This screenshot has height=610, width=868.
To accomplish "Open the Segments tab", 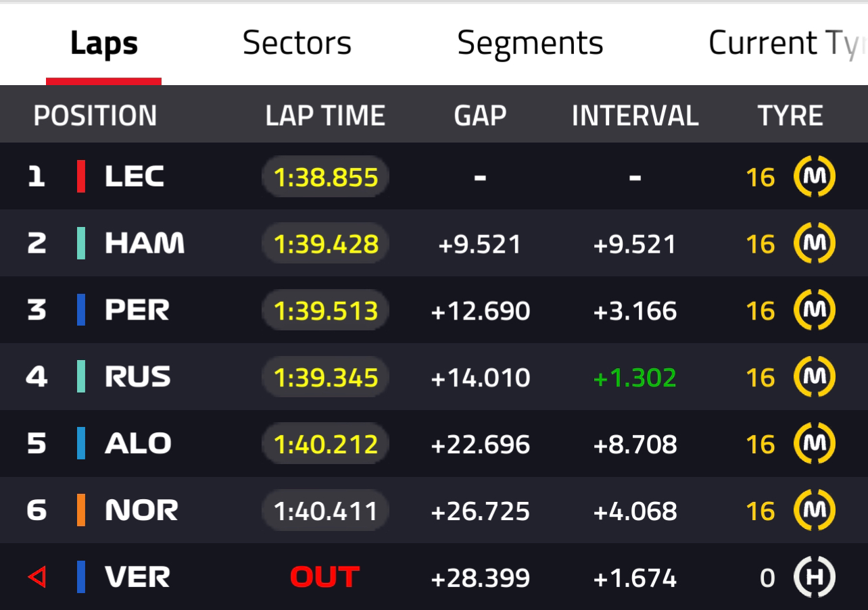I will (530, 43).
